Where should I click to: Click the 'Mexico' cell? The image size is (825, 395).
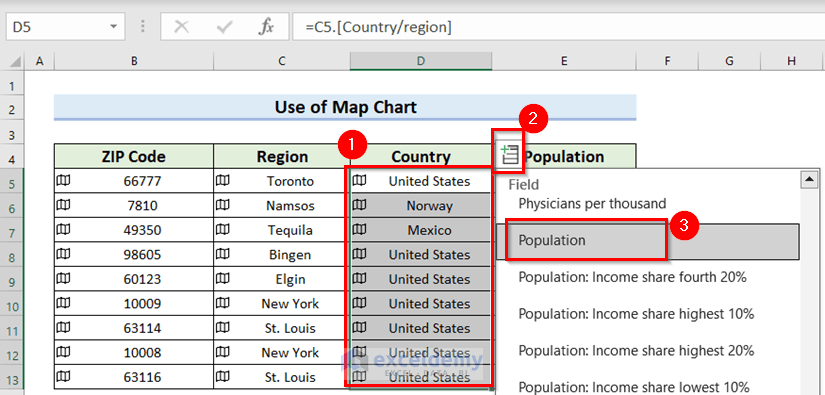point(421,230)
